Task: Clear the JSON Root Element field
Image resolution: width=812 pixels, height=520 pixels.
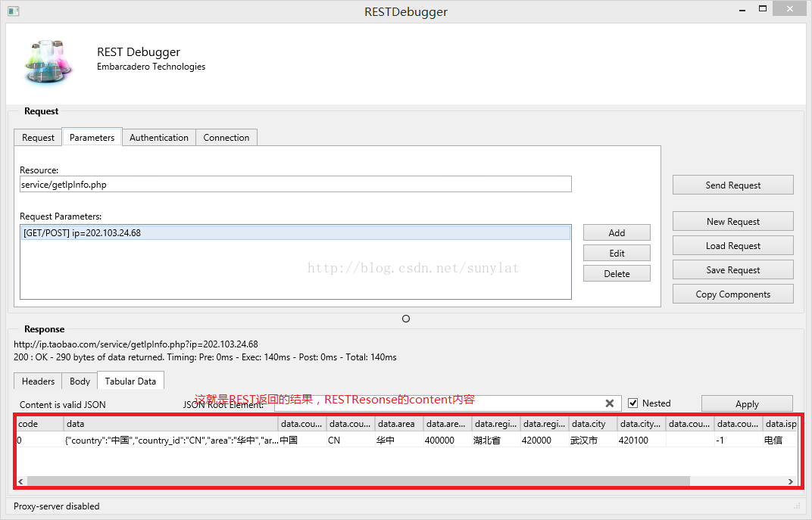Action: 610,403
